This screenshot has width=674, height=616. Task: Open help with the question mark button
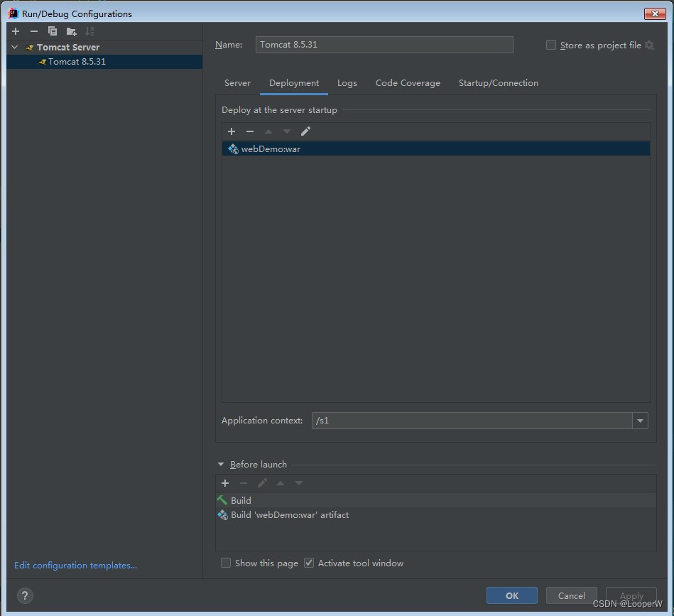point(25,595)
